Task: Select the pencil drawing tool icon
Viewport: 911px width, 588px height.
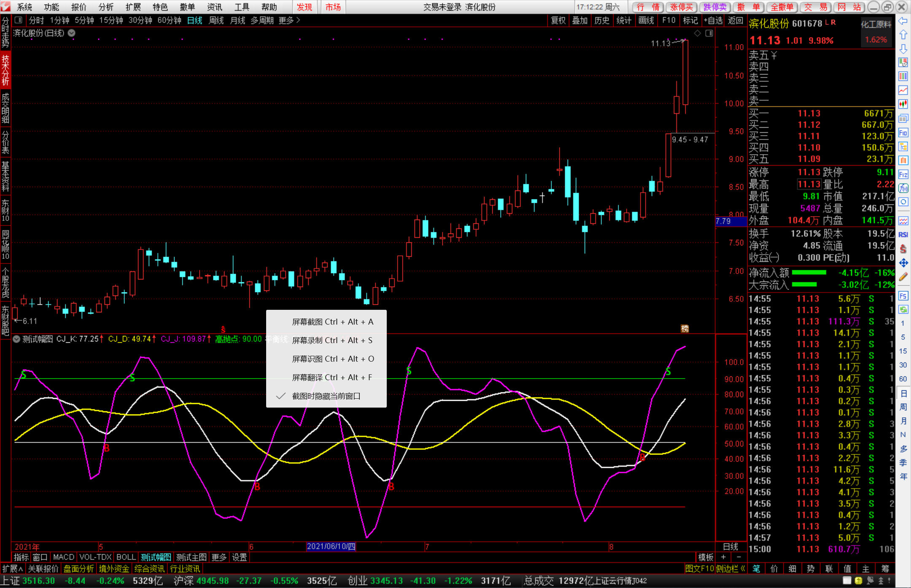Action: coord(903,277)
